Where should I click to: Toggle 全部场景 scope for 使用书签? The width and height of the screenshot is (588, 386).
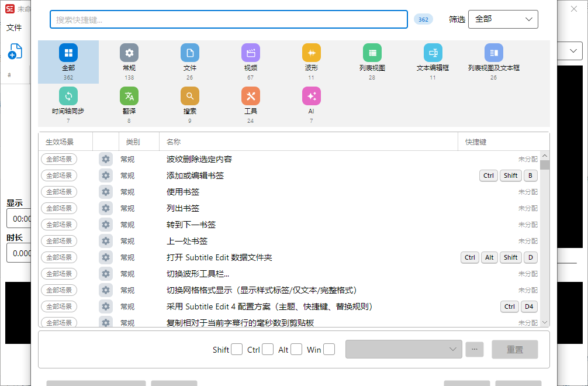click(59, 192)
